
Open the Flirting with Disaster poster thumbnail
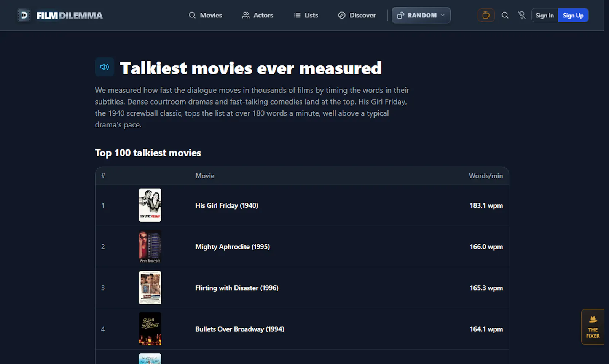click(150, 288)
